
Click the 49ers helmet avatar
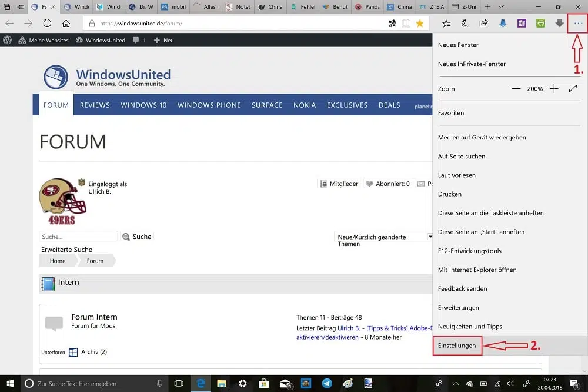pyautogui.click(x=62, y=202)
